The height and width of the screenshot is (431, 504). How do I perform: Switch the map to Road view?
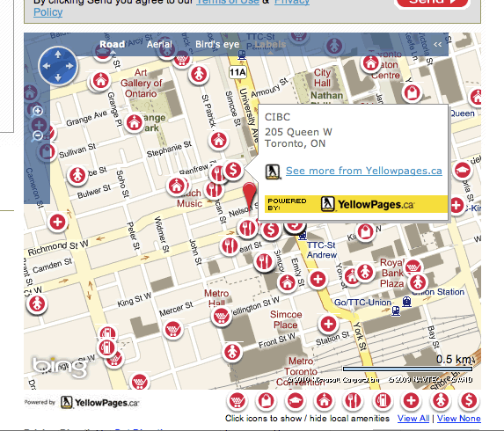tap(113, 44)
